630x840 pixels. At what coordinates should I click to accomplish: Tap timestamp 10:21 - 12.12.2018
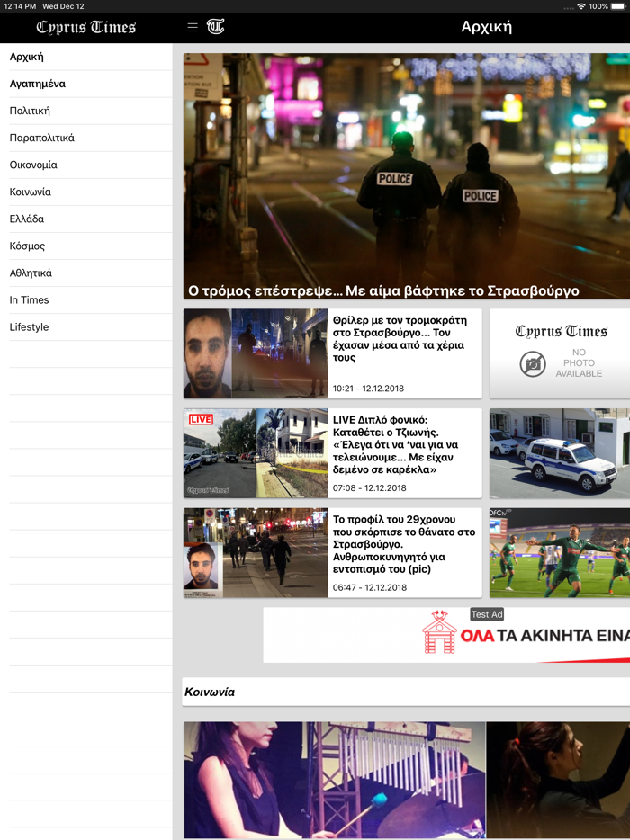point(368,389)
